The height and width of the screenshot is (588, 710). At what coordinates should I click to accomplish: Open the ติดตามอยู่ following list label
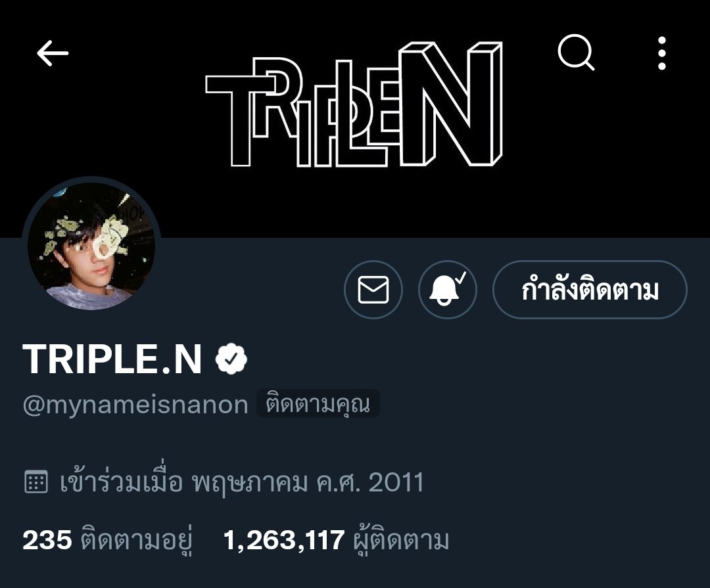click(x=137, y=540)
